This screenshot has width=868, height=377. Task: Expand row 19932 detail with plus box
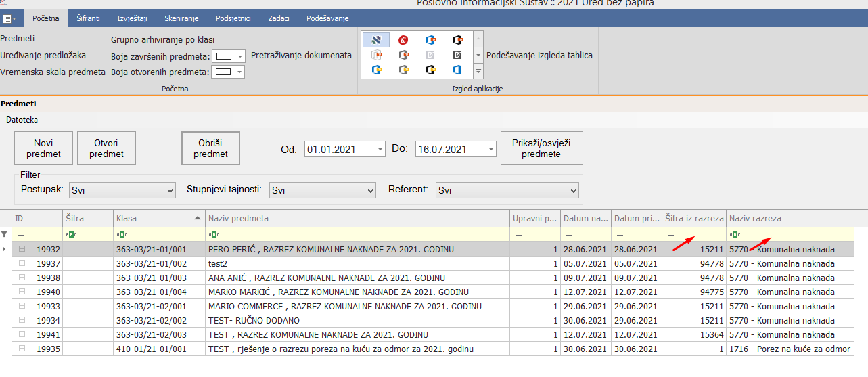22,249
